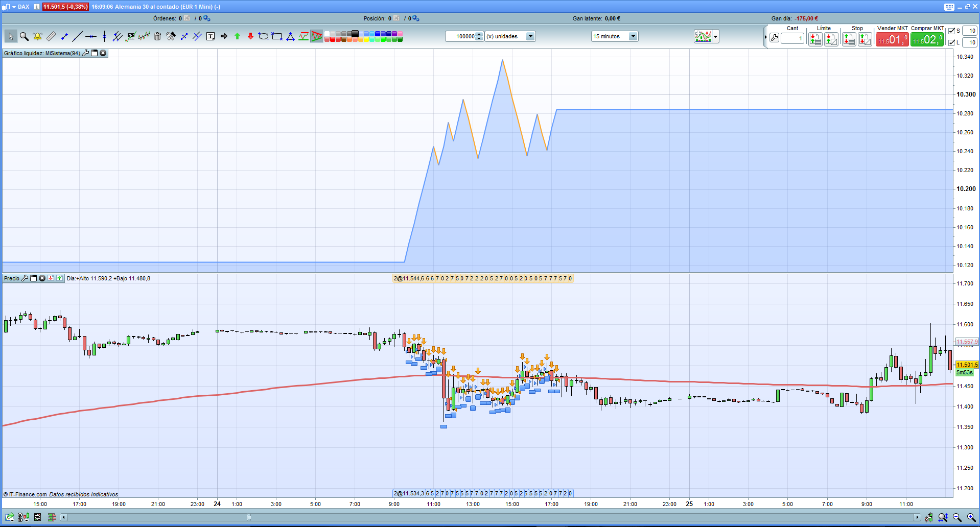Select the red down arrow tool
Screen dimensions: 980x527
pyautogui.click(x=250, y=36)
